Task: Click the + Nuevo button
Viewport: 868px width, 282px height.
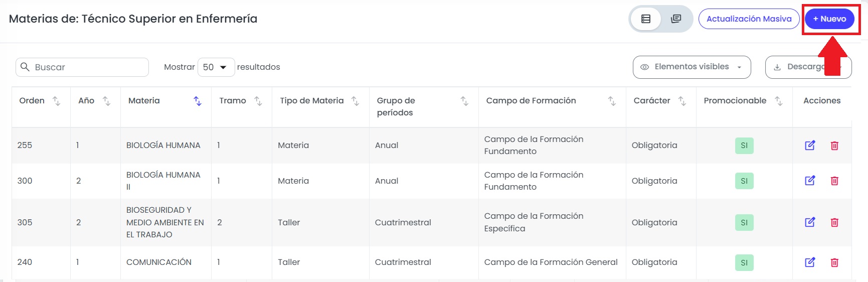Action: (x=829, y=19)
